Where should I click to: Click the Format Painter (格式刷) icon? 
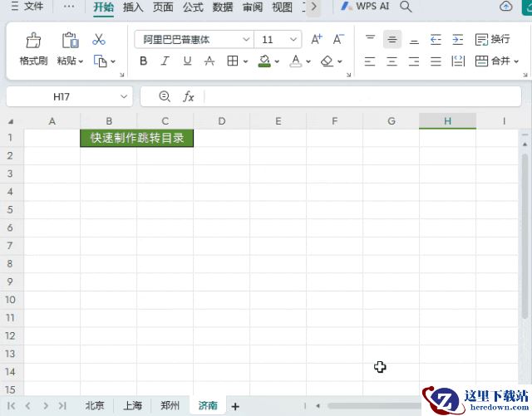pos(33,41)
